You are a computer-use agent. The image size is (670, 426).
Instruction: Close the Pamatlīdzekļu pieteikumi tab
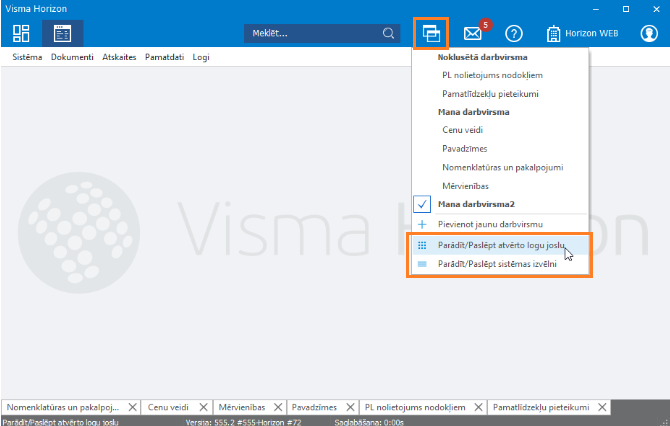coord(602,407)
